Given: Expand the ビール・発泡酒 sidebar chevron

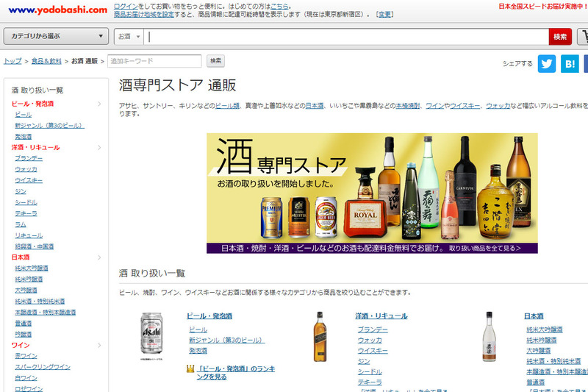Looking at the screenshot, I should tap(99, 104).
